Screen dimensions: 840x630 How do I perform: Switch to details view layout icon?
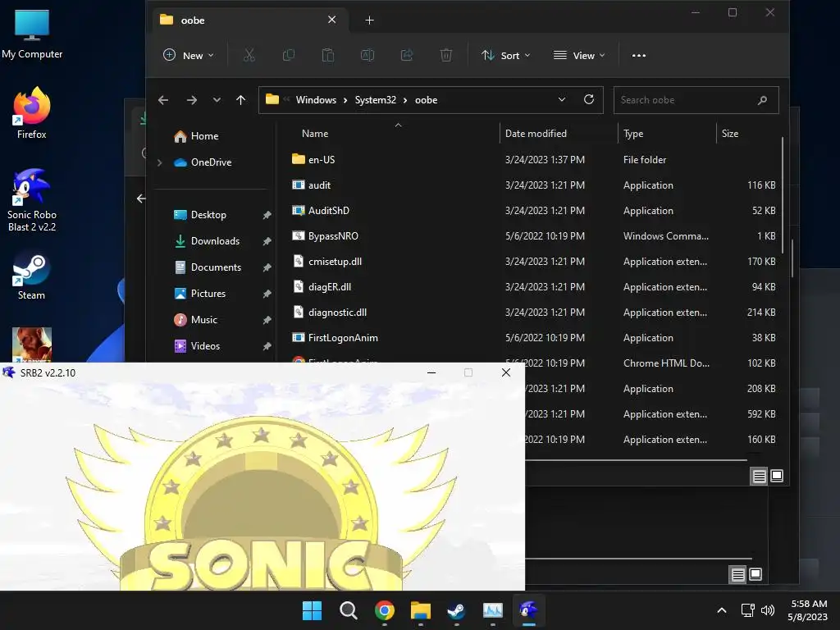pyautogui.click(x=759, y=476)
